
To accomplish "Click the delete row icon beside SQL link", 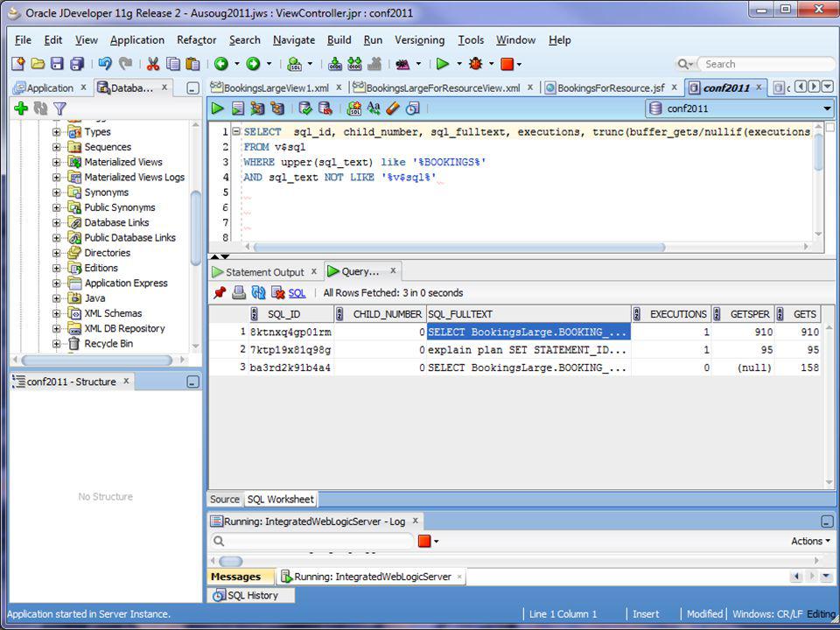I will coord(278,292).
